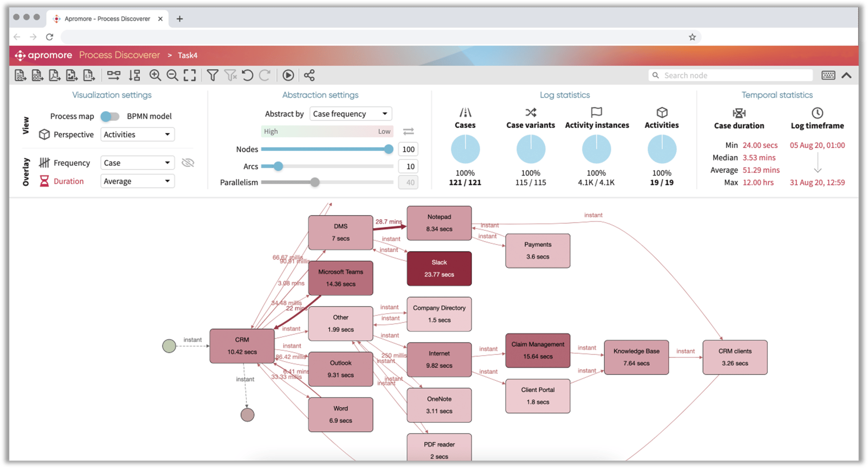Image resolution: width=868 pixels, height=468 pixels.
Task: Export the process map as PDF
Action: (54, 76)
